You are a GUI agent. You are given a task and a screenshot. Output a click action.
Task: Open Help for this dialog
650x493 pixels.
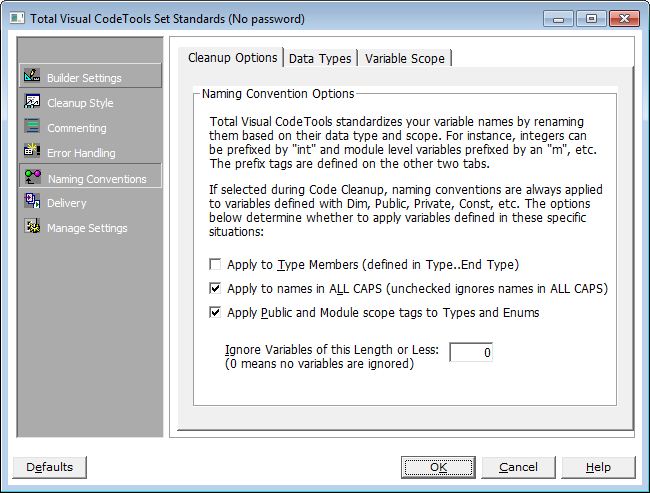598,467
